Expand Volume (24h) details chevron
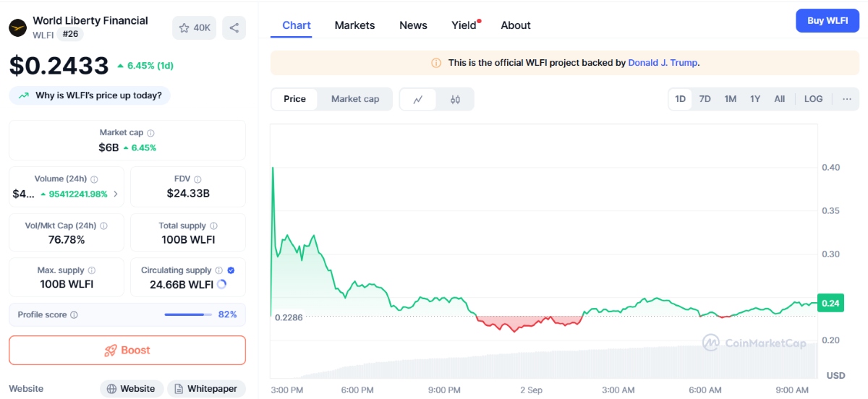 pyautogui.click(x=116, y=194)
